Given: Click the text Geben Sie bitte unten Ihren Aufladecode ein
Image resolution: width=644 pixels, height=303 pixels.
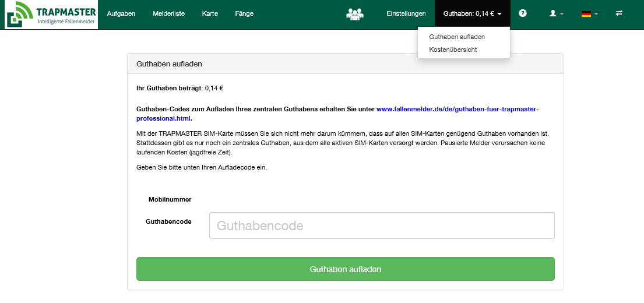Looking at the screenshot, I should point(202,167).
